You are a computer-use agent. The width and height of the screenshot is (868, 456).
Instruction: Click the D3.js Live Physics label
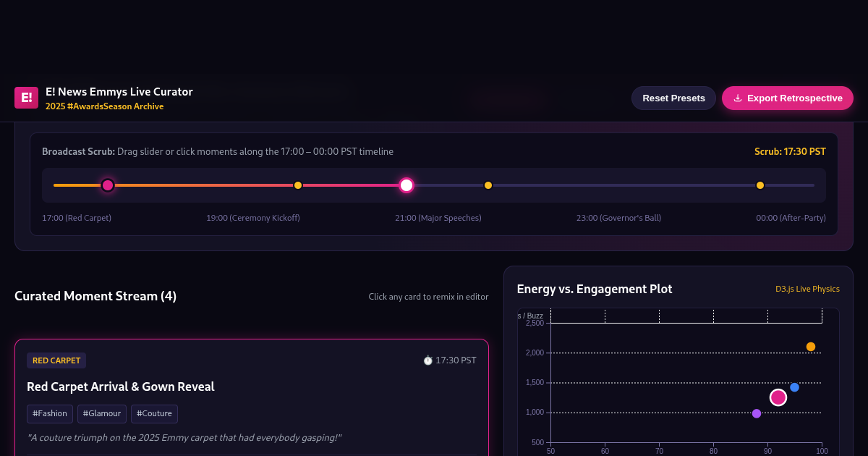click(807, 289)
